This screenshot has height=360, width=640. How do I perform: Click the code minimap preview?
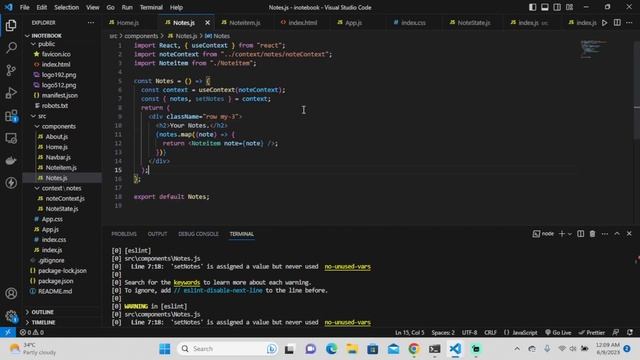tap(593, 49)
